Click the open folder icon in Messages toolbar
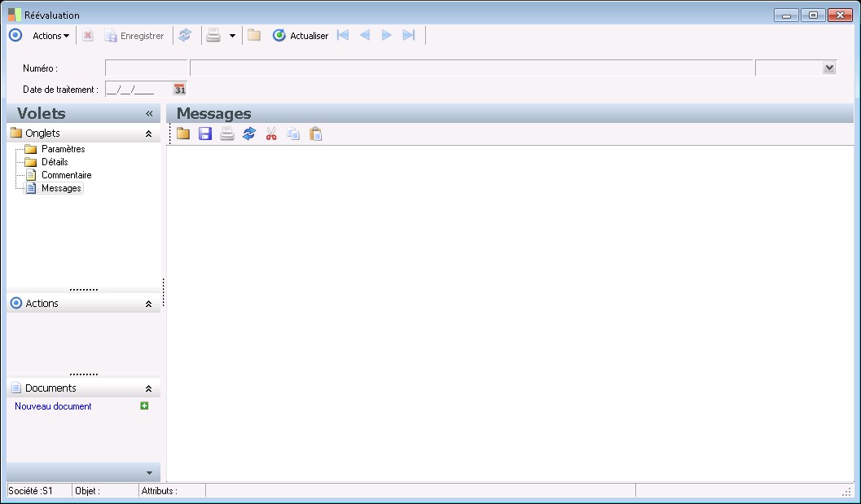The width and height of the screenshot is (861, 504). [x=182, y=134]
